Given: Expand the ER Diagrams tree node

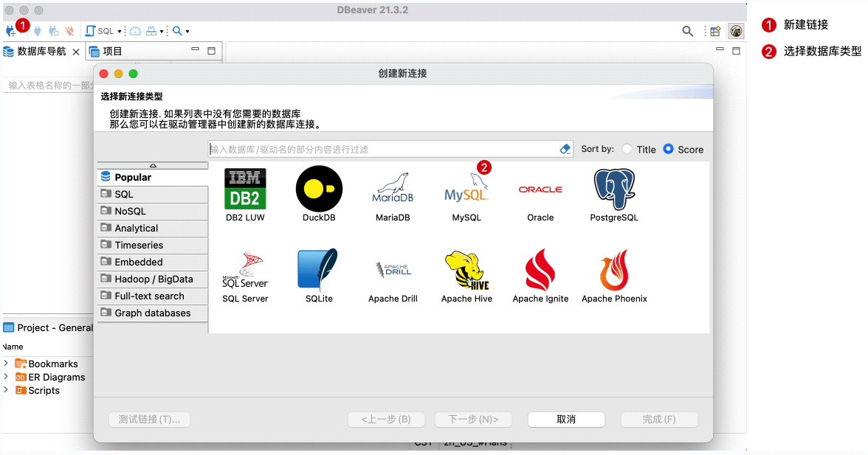Looking at the screenshot, I should click(x=6, y=377).
